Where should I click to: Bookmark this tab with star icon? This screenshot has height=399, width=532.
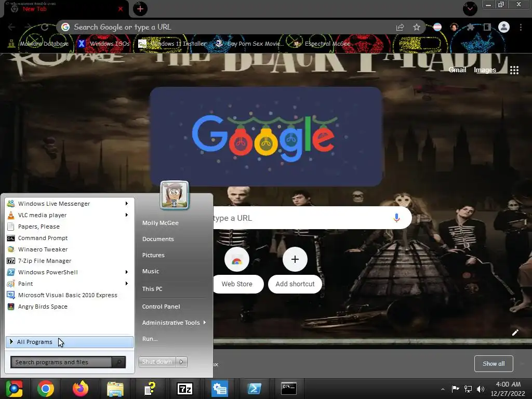[417, 27]
